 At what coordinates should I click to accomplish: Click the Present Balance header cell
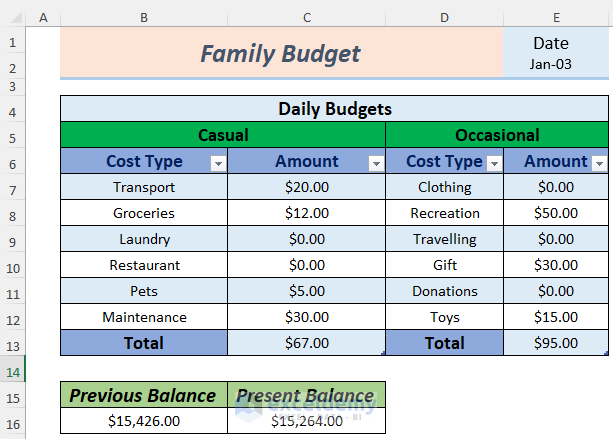point(306,395)
